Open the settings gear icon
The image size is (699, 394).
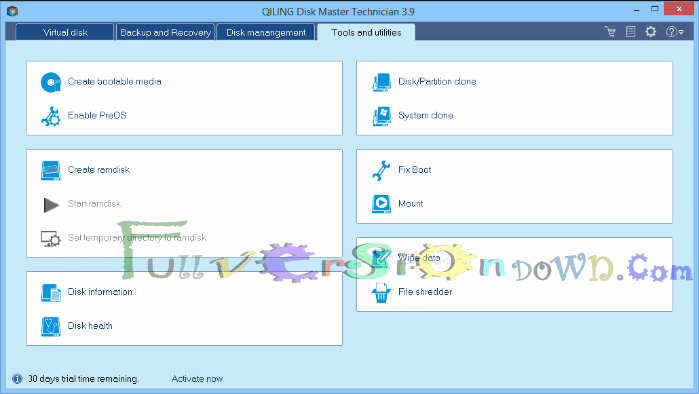651,32
